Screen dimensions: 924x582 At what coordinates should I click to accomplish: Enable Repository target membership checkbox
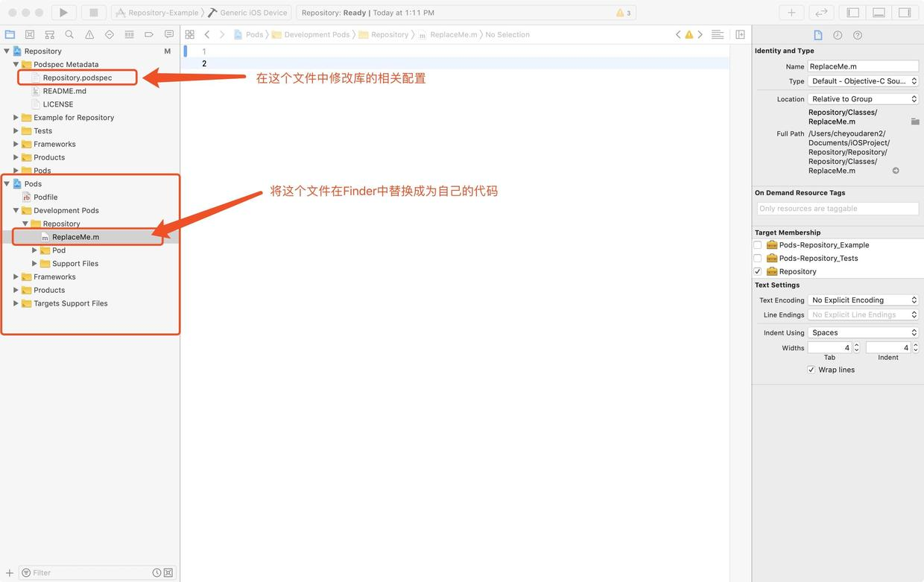coord(757,271)
